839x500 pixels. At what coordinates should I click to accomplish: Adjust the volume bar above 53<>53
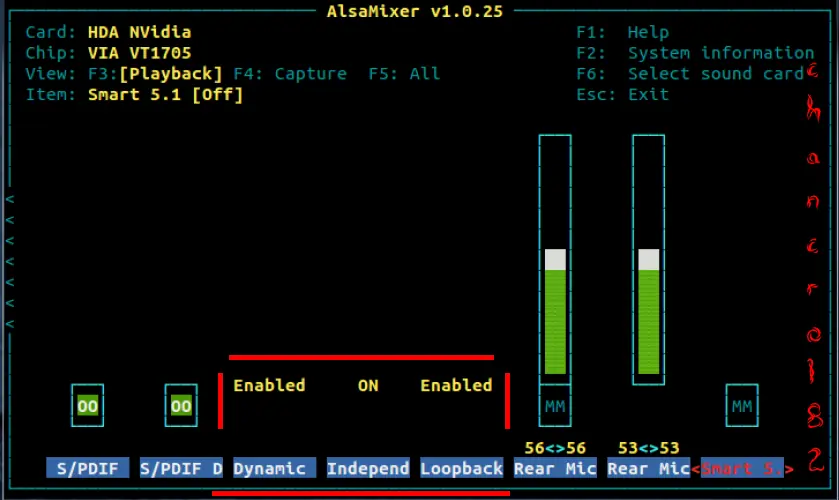coord(649,260)
